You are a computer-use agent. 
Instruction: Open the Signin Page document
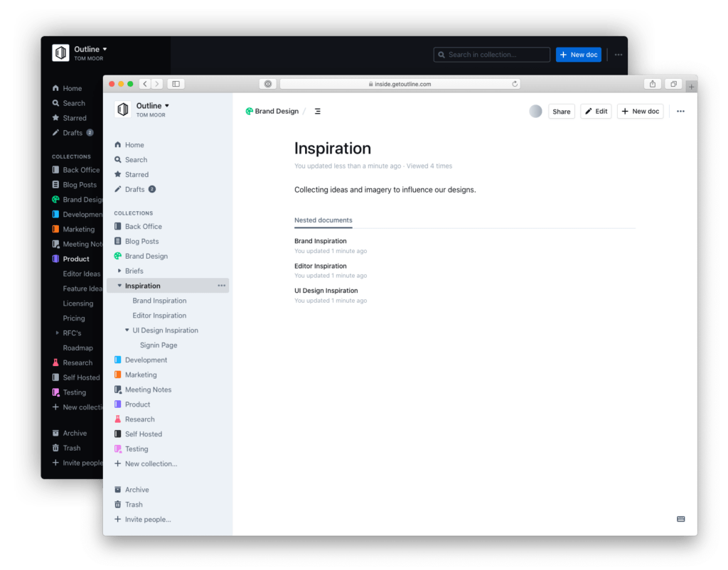tap(159, 345)
